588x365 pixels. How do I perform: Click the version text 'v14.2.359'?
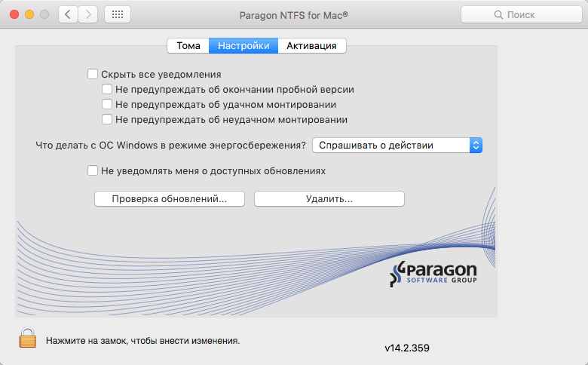pyautogui.click(x=407, y=348)
